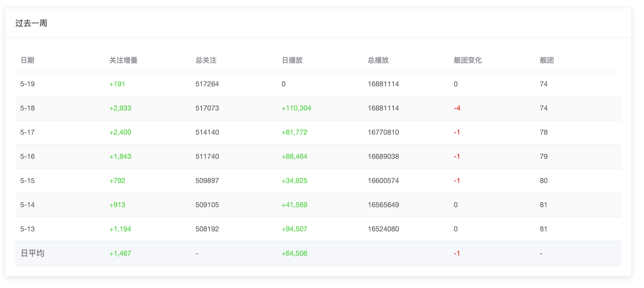Click the red -4 fleet change value
The image size is (644, 288).
[x=457, y=108]
